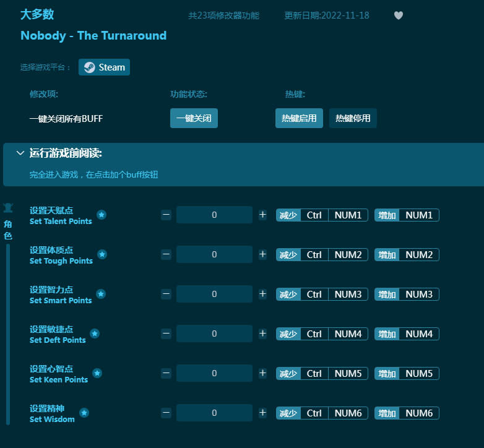Screen dimensions: 484x448
Task: Click the 减少 Ctrl NUM5 hotkey
Action: click(x=322, y=374)
